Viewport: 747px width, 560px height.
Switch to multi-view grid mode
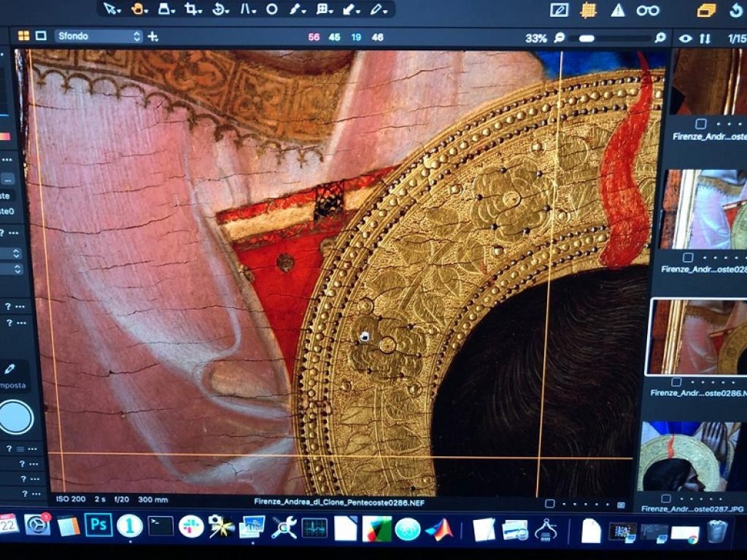click(x=23, y=36)
